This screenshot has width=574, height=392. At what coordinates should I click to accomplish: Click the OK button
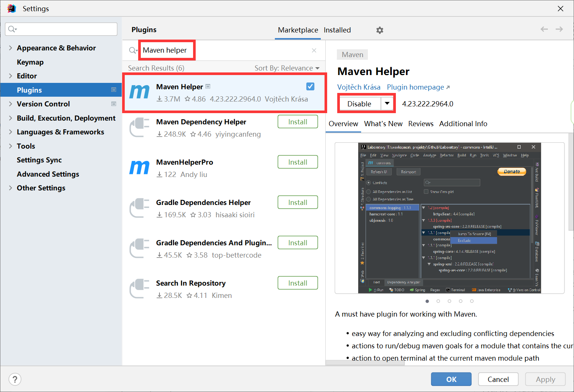pyautogui.click(x=451, y=379)
